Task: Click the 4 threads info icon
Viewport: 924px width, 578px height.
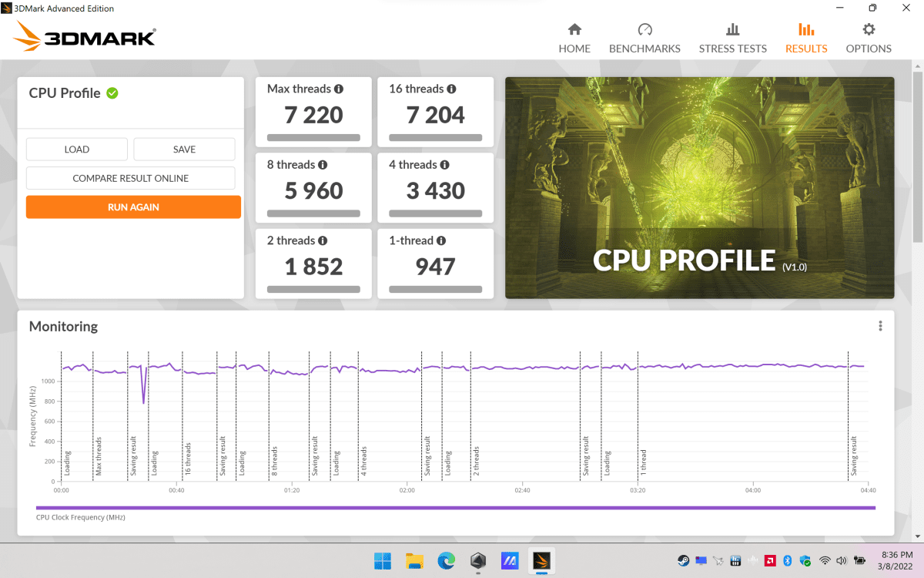Action: click(x=444, y=165)
